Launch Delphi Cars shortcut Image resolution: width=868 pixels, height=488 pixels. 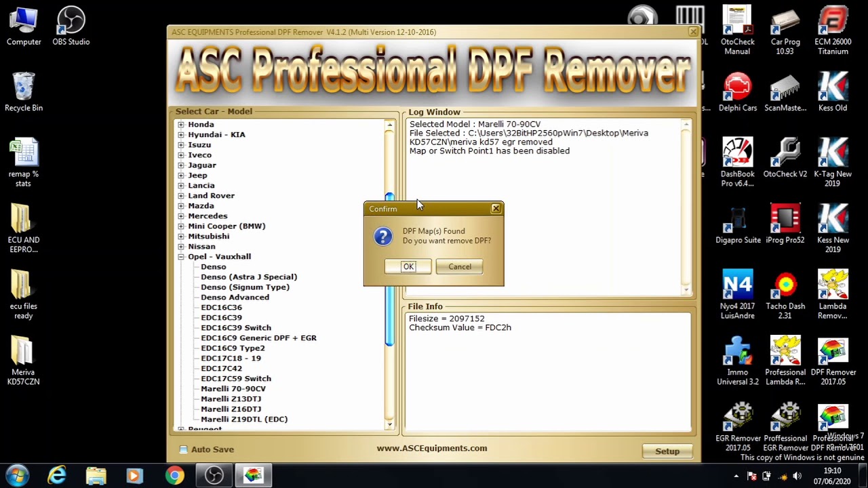[738, 92]
